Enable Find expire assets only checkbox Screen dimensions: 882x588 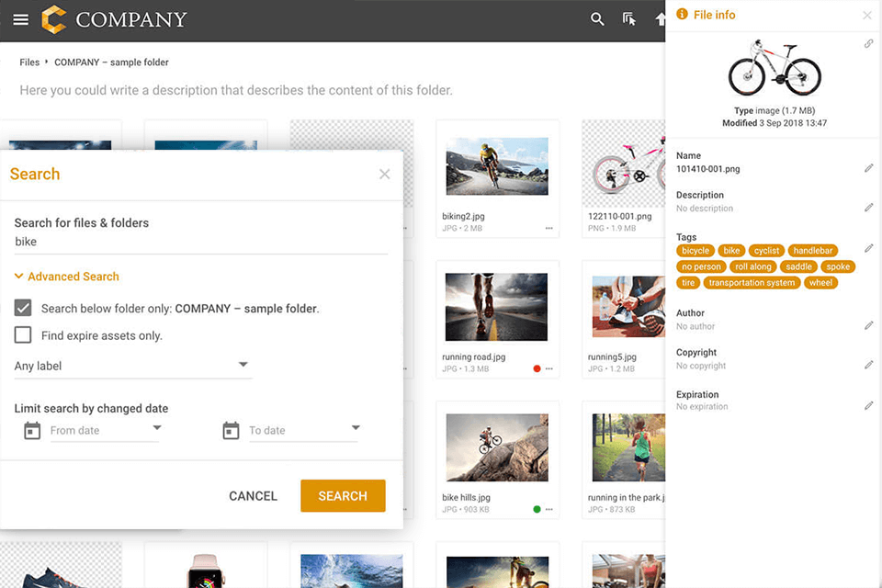pyautogui.click(x=23, y=334)
